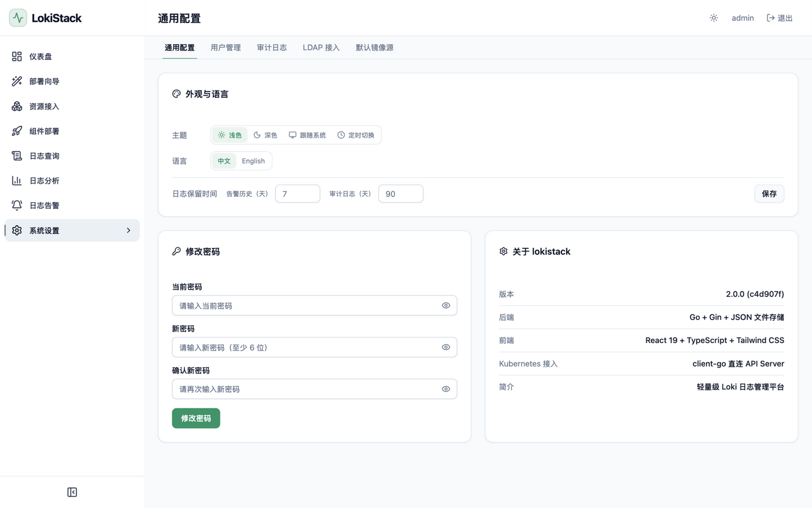Open the 通用配置 tab
Screen dimensions: 812x508
pyautogui.click(x=179, y=47)
